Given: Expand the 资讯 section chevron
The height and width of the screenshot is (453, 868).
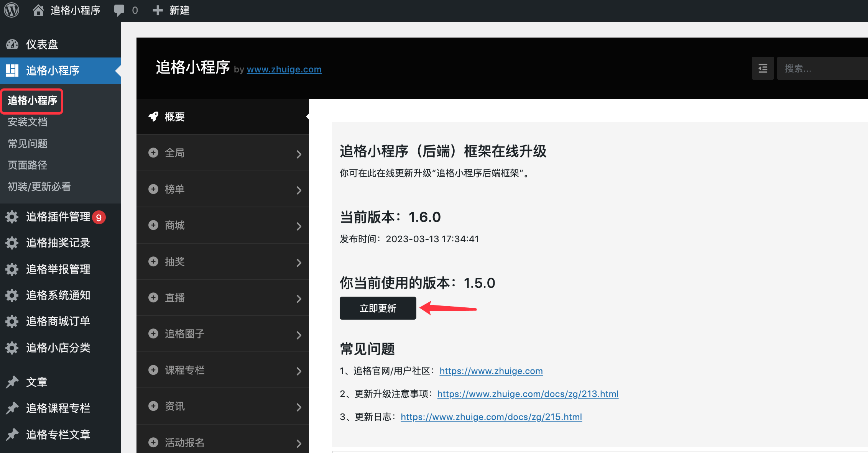Looking at the screenshot, I should point(299,407).
